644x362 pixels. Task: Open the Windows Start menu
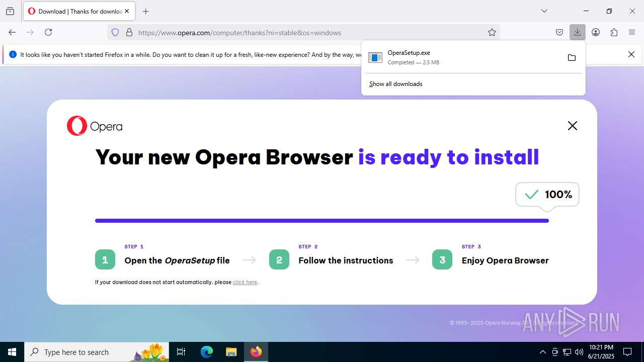coord(12,352)
